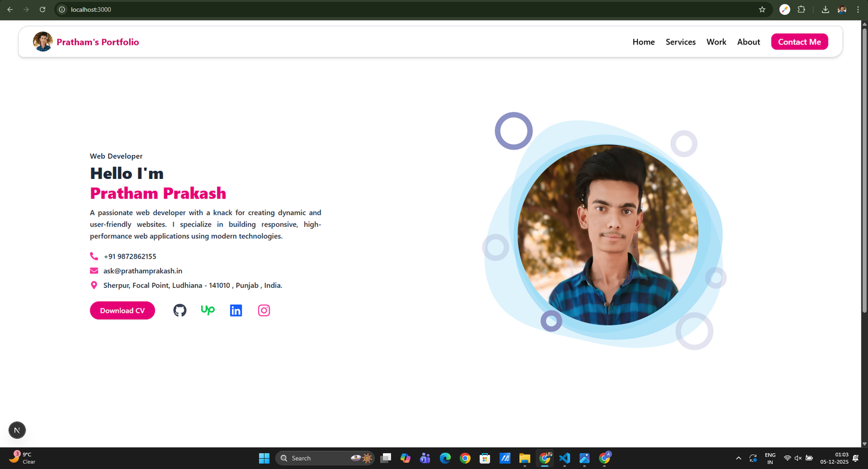Image resolution: width=868 pixels, height=469 pixels.
Task: Click the Pratham's Portfolio logo text
Action: [x=98, y=42]
